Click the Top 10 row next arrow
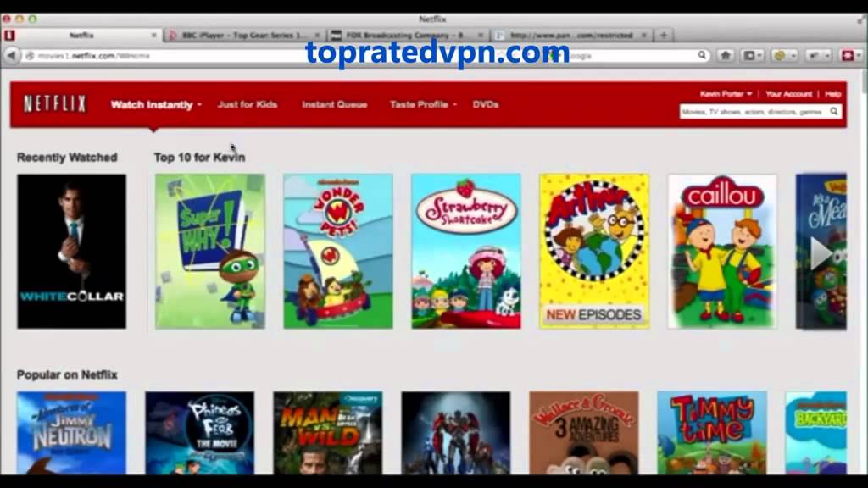The width and height of the screenshot is (868, 488). click(821, 252)
